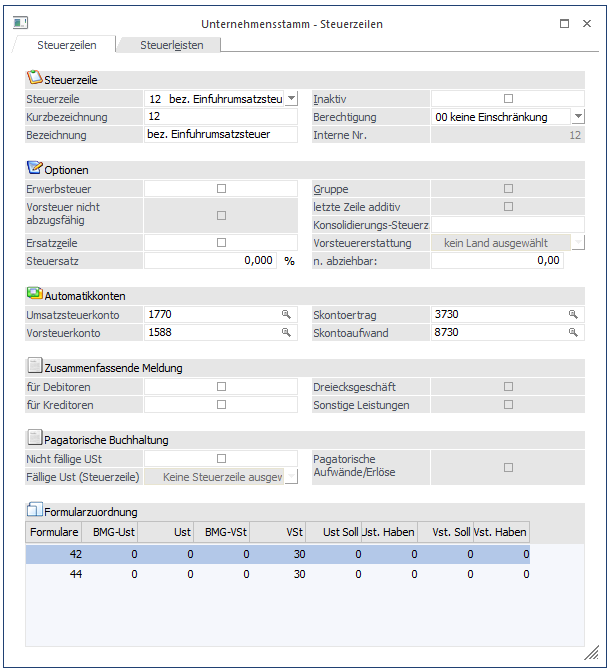Click the Automatikkonten section icon
Viewport: 611px width, 670px height.
coord(34,295)
